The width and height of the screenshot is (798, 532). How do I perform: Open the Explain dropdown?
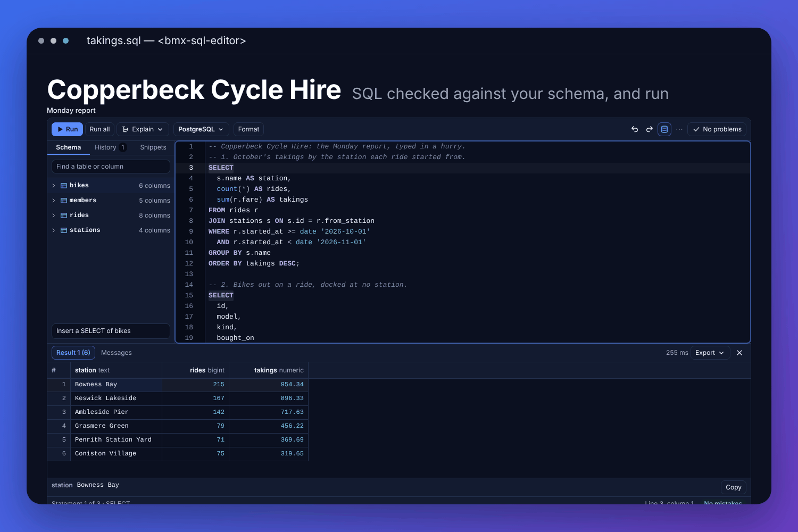click(x=143, y=129)
